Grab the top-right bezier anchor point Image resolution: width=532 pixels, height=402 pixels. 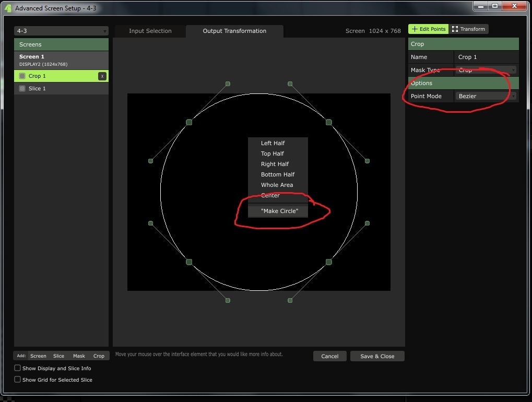[329, 122]
